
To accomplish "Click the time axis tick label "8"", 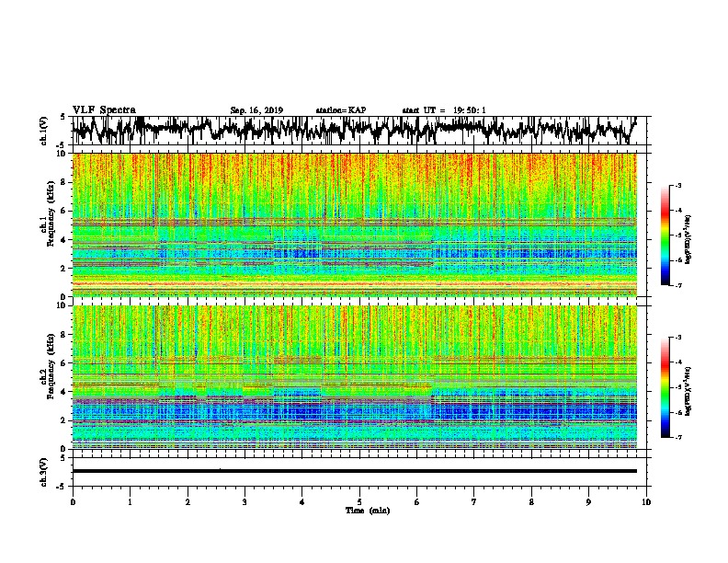I will 531,502.
